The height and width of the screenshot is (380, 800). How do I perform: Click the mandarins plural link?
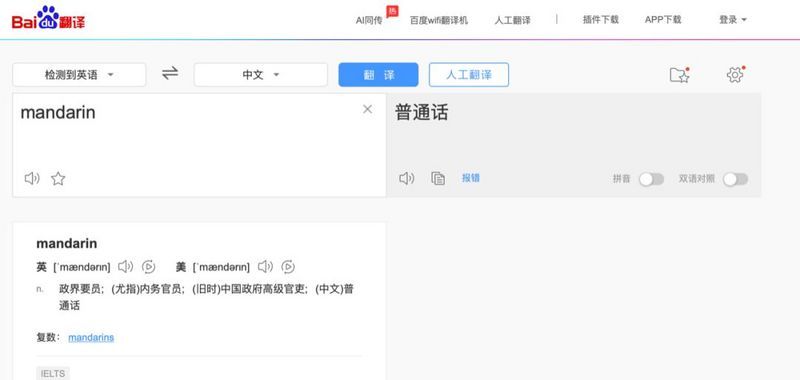click(91, 338)
